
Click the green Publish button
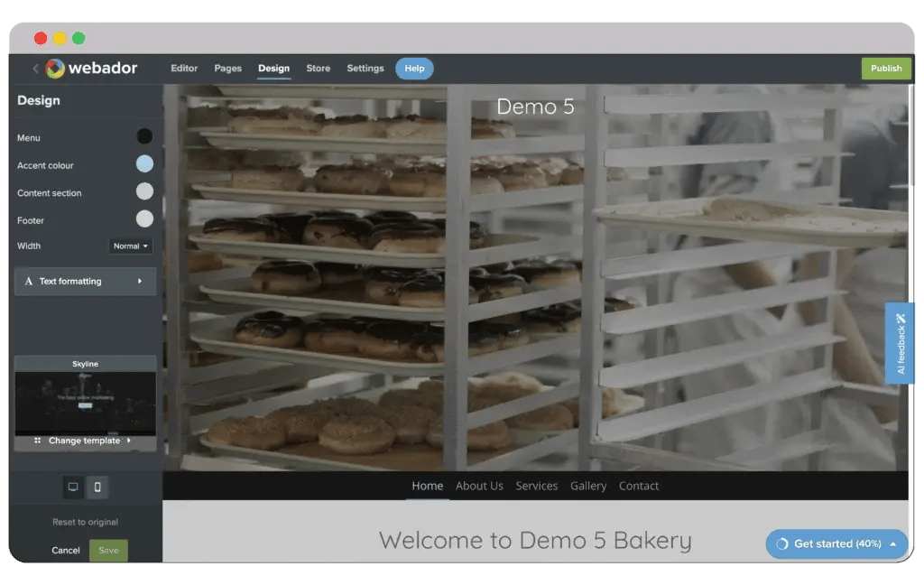(x=885, y=69)
